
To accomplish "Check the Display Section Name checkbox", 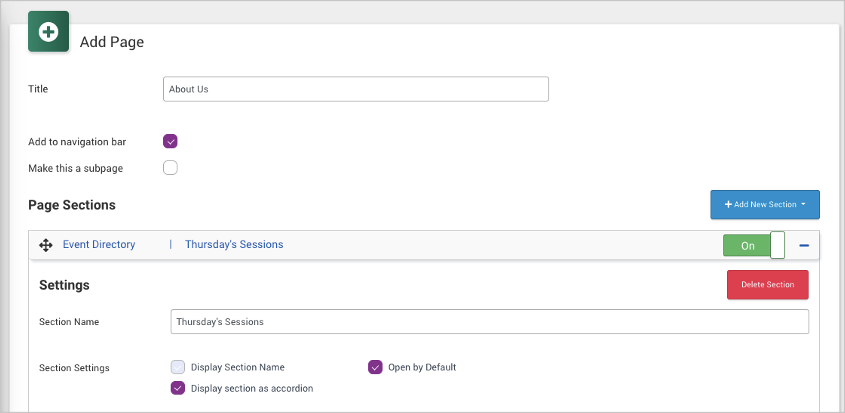I will (x=177, y=367).
